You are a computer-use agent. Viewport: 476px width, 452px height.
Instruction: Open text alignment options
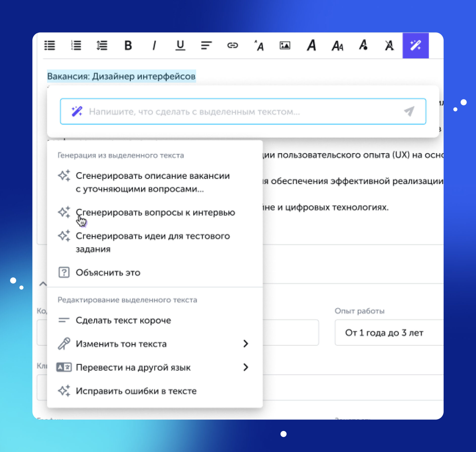(206, 45)
